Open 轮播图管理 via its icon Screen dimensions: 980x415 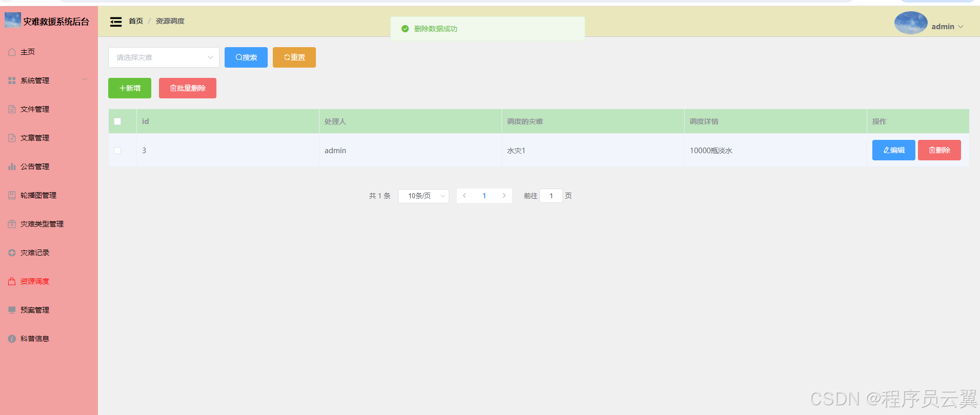(12, 195)
